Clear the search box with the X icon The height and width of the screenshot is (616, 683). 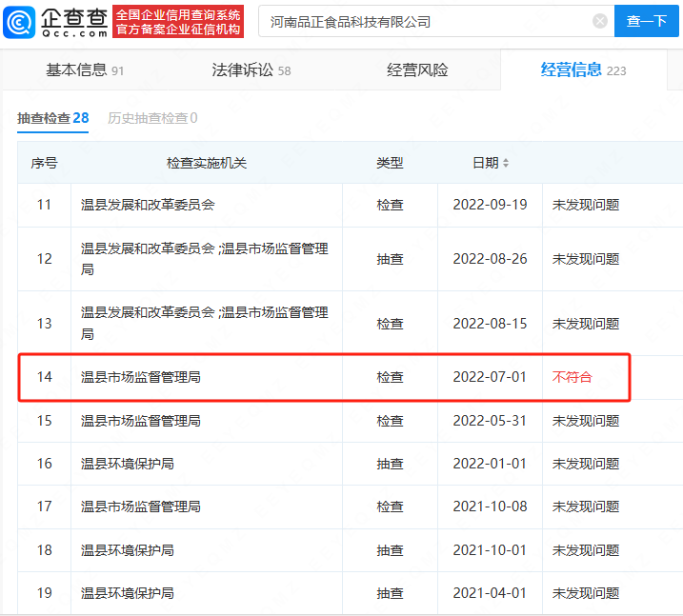click(x=599, y=21)
